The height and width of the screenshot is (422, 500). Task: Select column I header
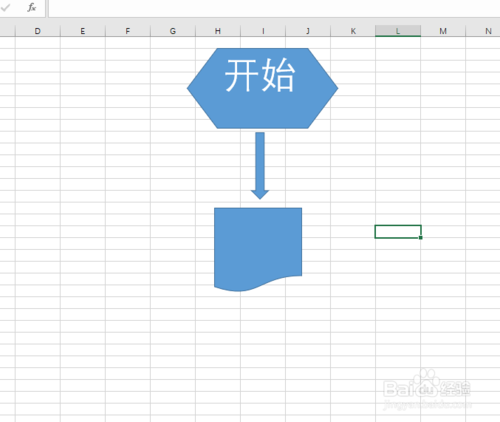263,31
